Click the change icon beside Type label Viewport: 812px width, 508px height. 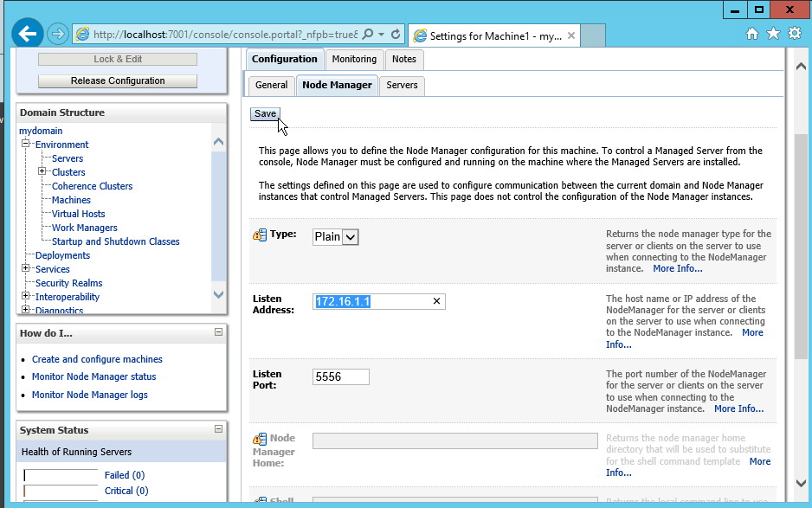pos(259,235)
